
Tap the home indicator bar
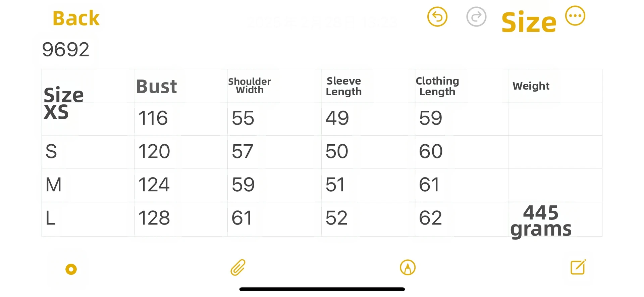point(322,289)
